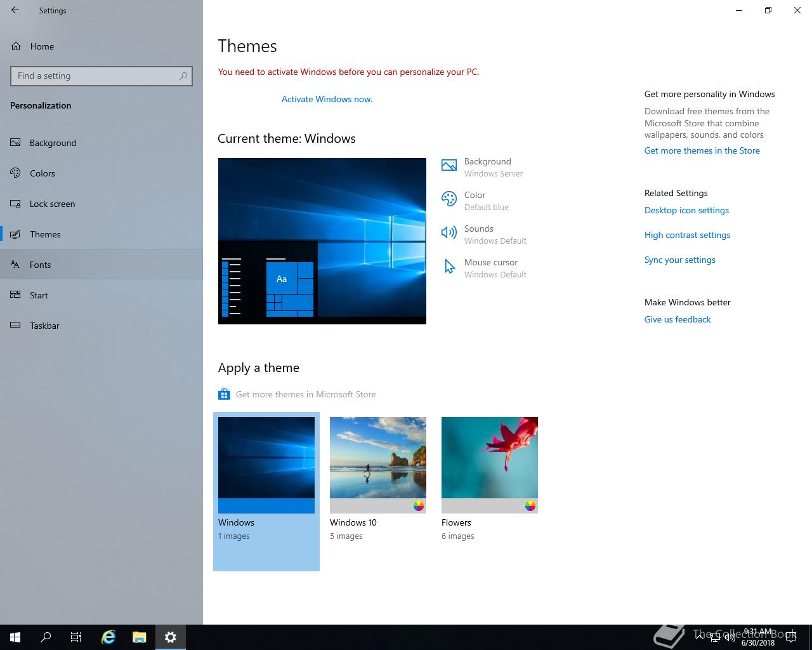Click the "6 images" label under Flowers
Screen dimensions: 812x650
(x=458, y=536)
